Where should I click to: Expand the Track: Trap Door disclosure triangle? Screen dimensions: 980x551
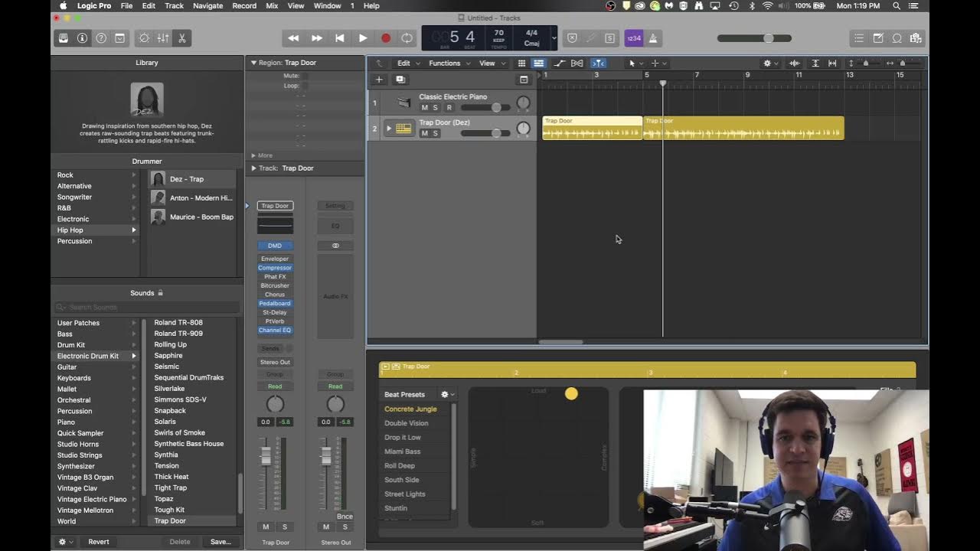(x=253, y=168)
